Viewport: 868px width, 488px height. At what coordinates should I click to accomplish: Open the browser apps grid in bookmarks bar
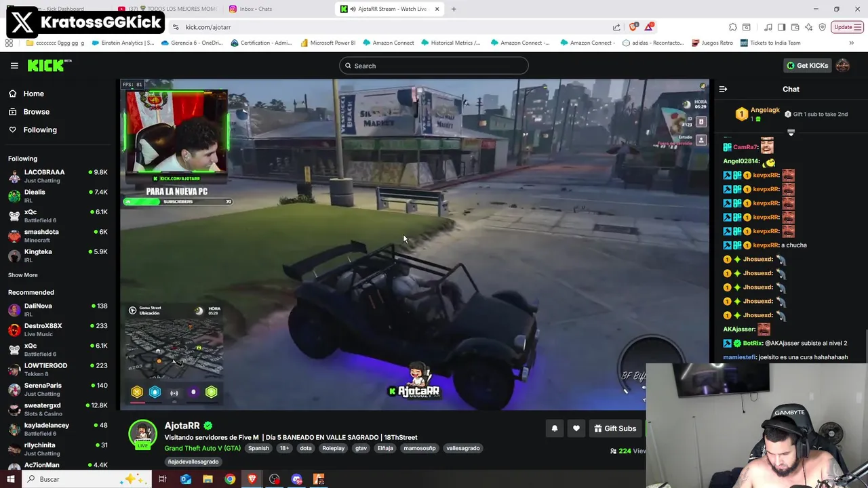coord(9,43)
